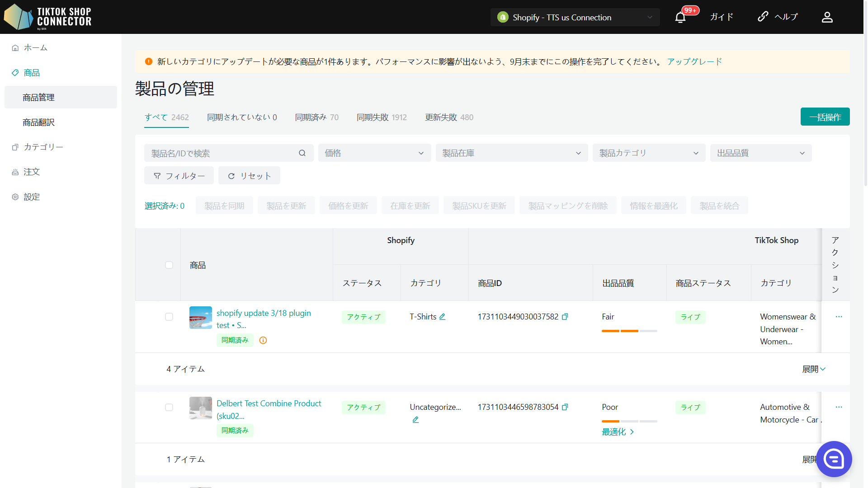868x488 pixels.
Task: Click the shopify update product thumbnail
Action: point(201,318)
